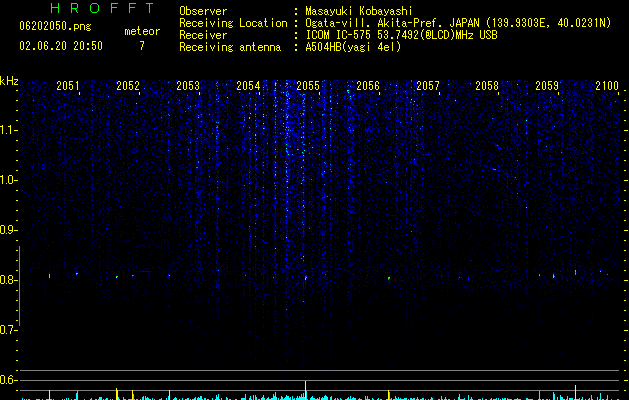Click the 2052 time marker
Viewport: 629px width, 400px height.
128,86
